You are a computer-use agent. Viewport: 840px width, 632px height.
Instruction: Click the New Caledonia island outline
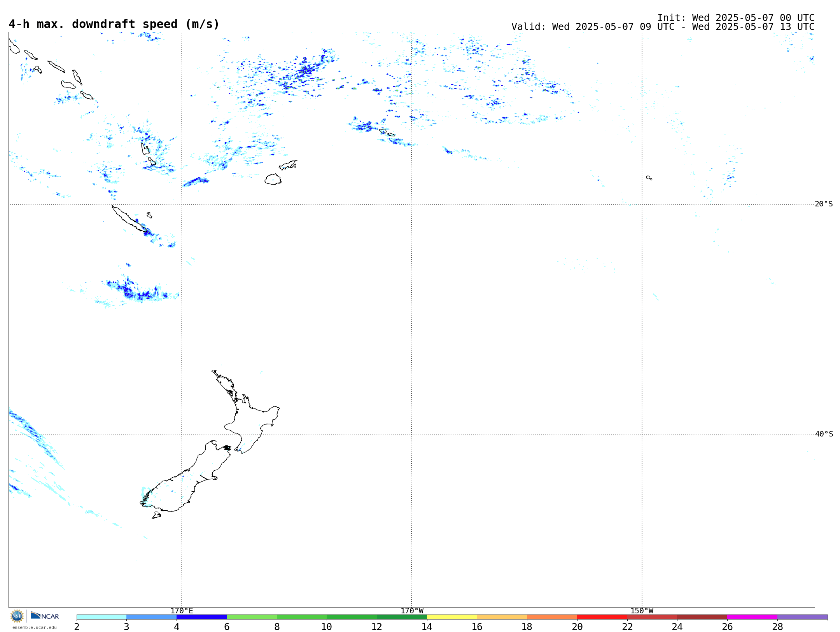click(x=129, y=220)
